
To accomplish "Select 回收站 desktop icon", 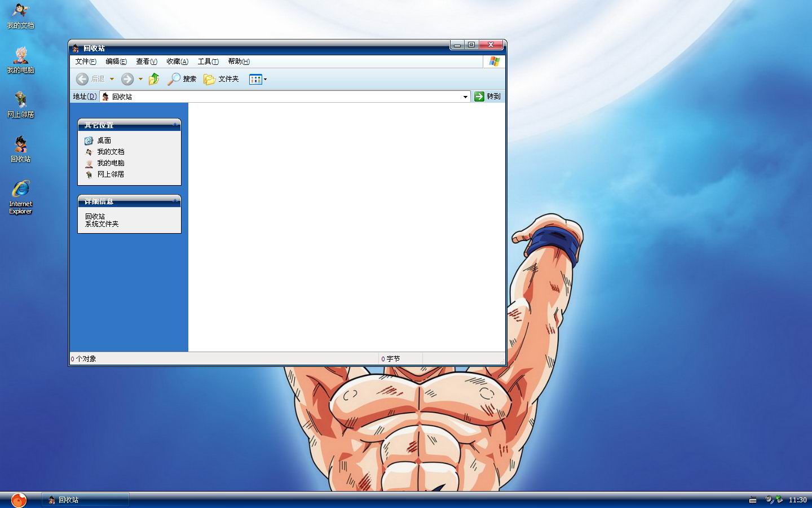I will point(20,149).
